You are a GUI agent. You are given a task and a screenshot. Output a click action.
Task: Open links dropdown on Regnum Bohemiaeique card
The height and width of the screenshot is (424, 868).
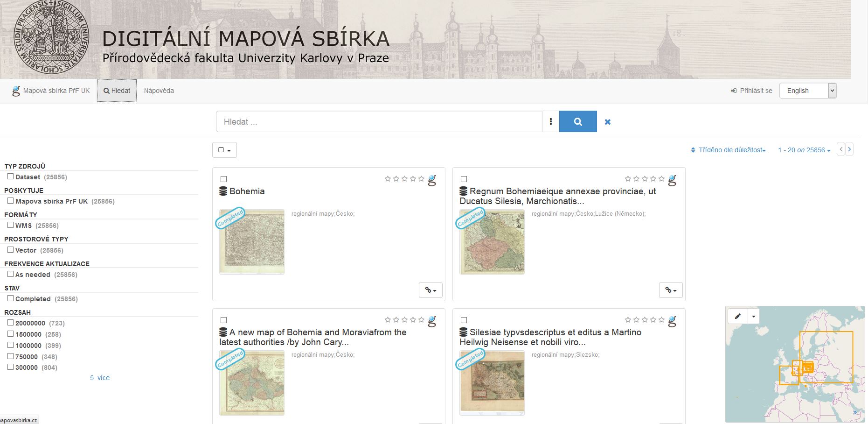671,290
